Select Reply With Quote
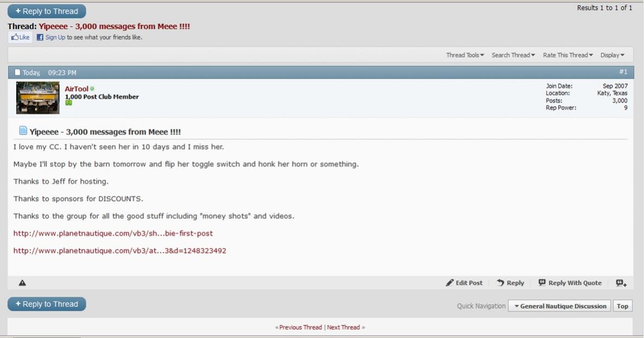This screenshot has width=644, height=338. (x=570, y=283)
